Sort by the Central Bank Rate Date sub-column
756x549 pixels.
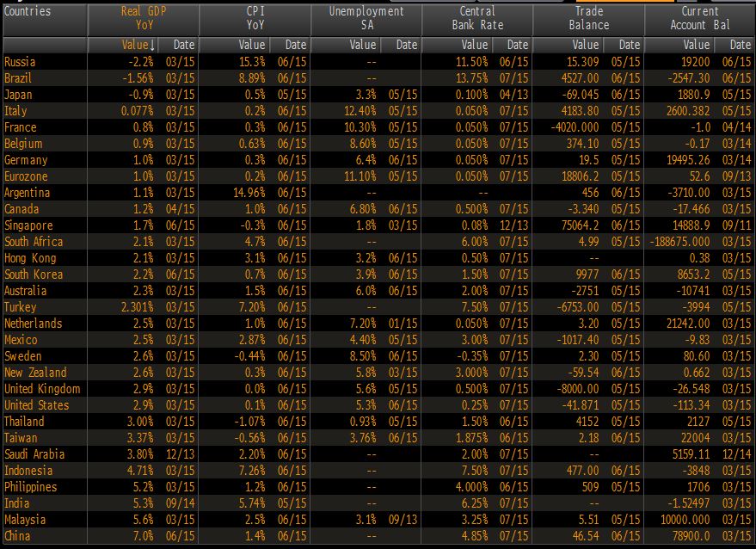coord(518,45)
